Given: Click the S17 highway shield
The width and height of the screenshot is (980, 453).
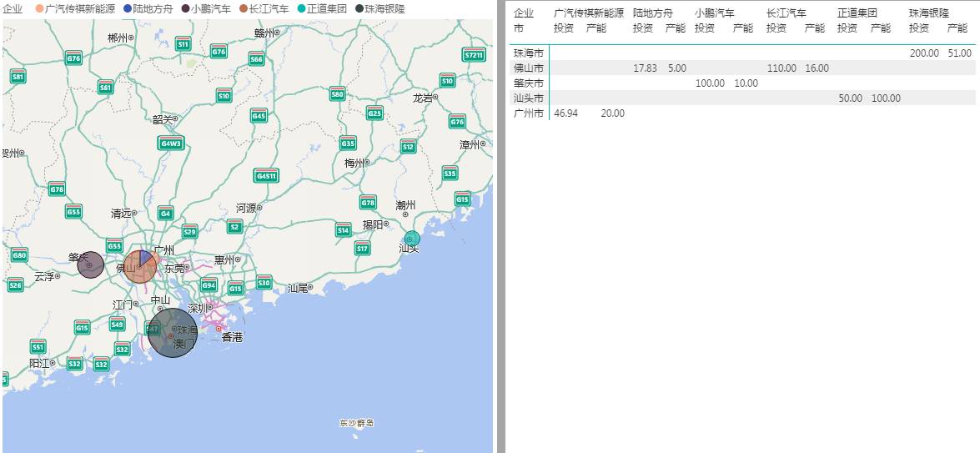Looking at the screenshot, I should pyautogui.click(x=363, y=248).
